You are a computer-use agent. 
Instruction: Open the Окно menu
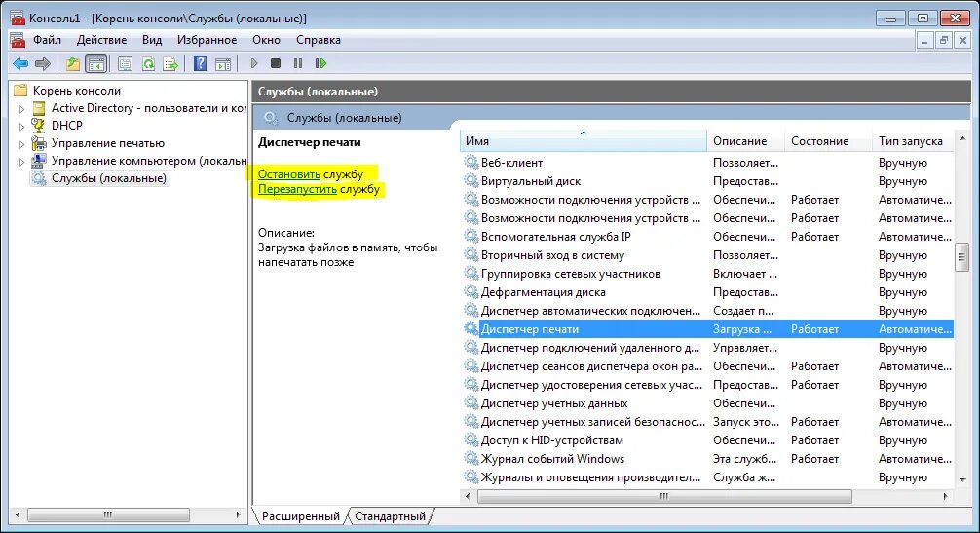pos(266,40)
